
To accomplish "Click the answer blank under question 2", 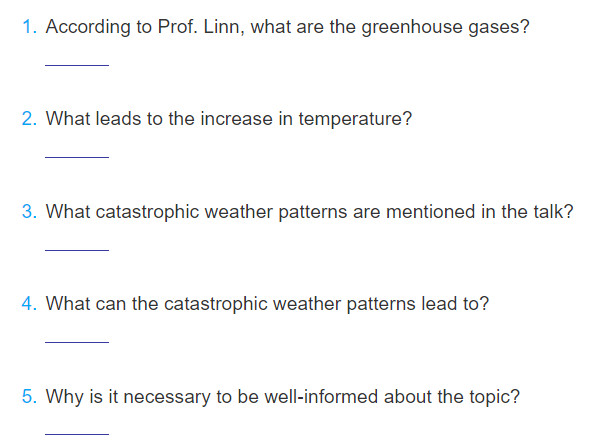I will [x=77, y=154].
